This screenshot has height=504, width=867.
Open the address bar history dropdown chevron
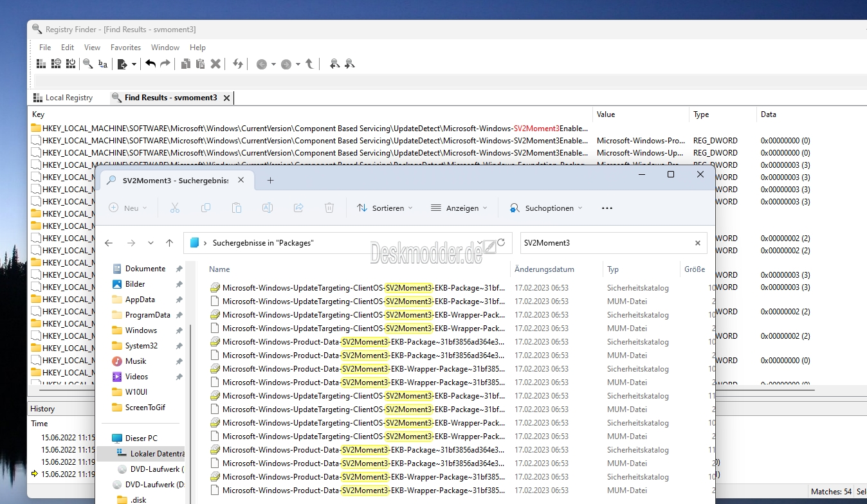pos(480,243)
